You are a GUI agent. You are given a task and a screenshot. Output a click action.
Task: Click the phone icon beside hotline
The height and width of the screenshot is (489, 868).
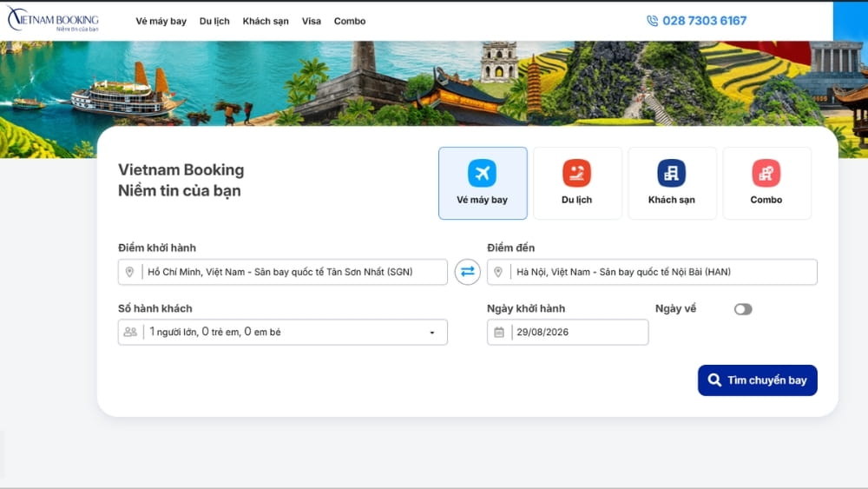(x=653, y=21)
